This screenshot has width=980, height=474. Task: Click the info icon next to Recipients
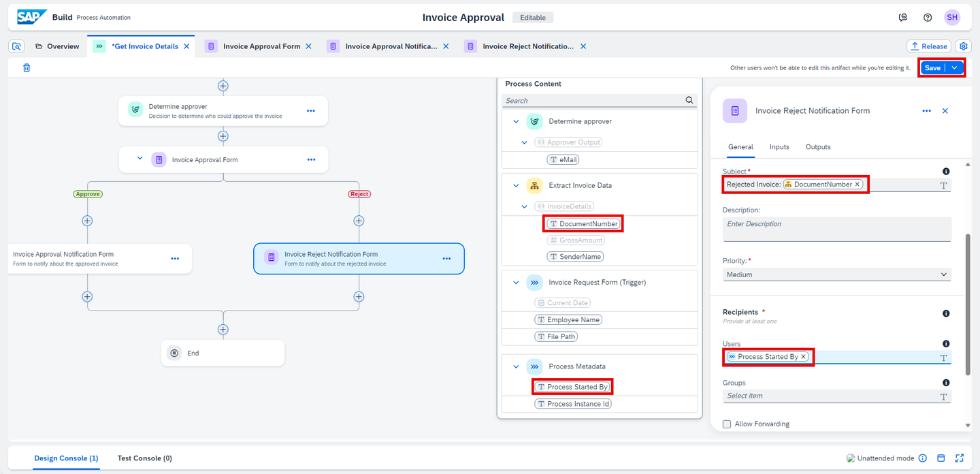946,313
